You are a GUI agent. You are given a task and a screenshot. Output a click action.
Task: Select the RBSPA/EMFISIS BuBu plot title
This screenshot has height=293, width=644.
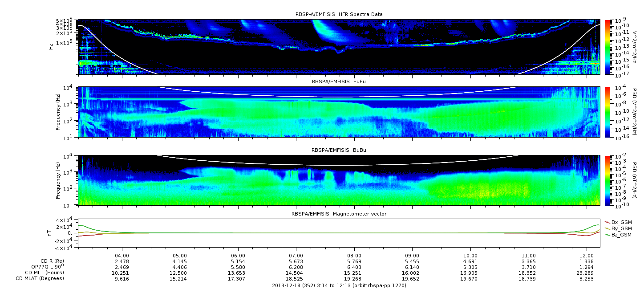click(339, 151)
